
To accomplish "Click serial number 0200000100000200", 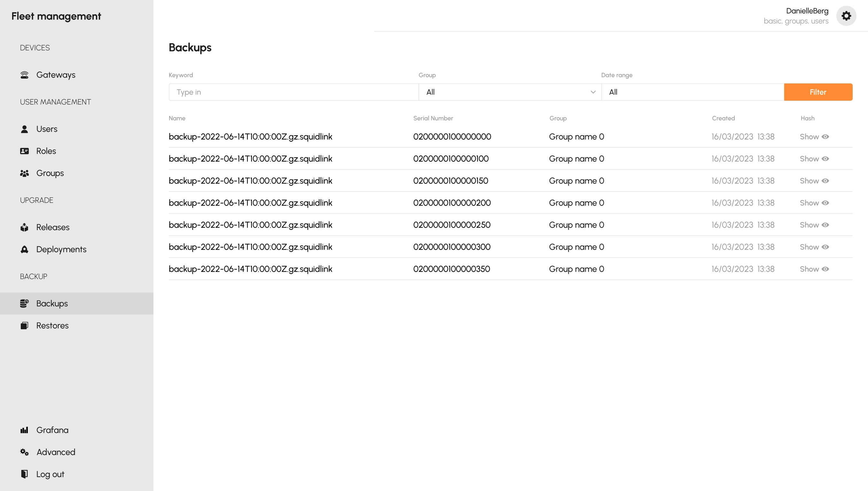I will point(451,203).
